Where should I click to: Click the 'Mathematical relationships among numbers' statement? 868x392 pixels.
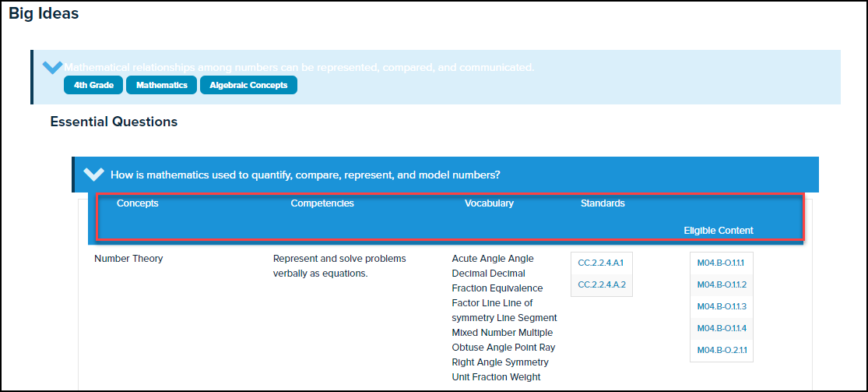coord(299,68)
